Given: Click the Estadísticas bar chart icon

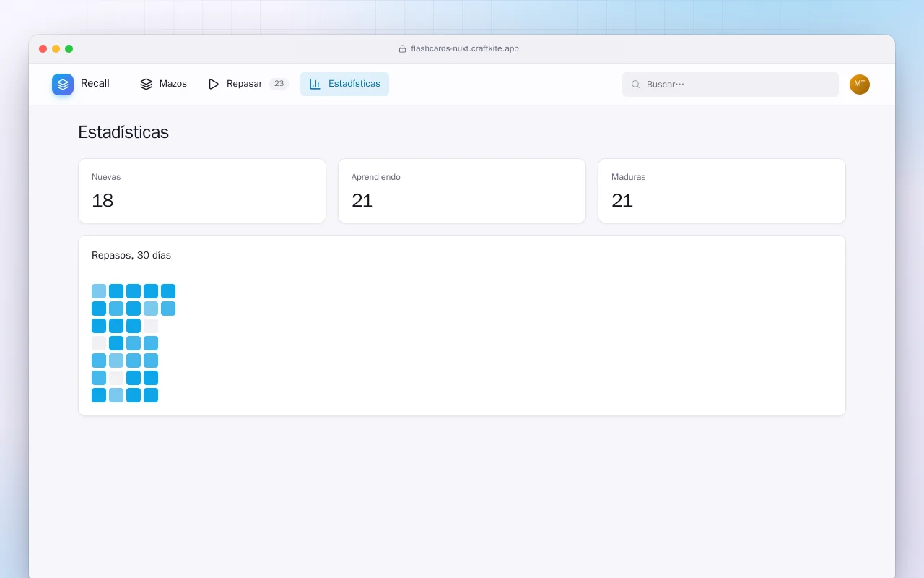Looking at the screenshot, I should click(315, 84).
